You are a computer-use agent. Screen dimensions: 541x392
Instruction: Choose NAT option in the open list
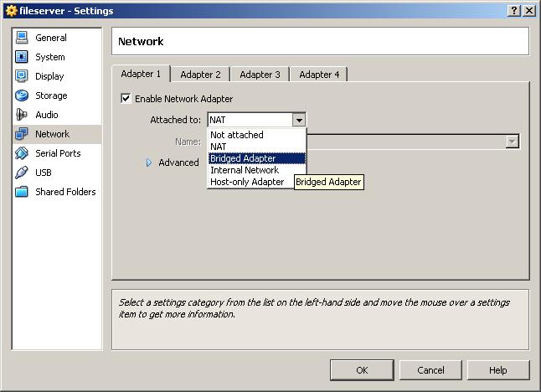(257, 147)
